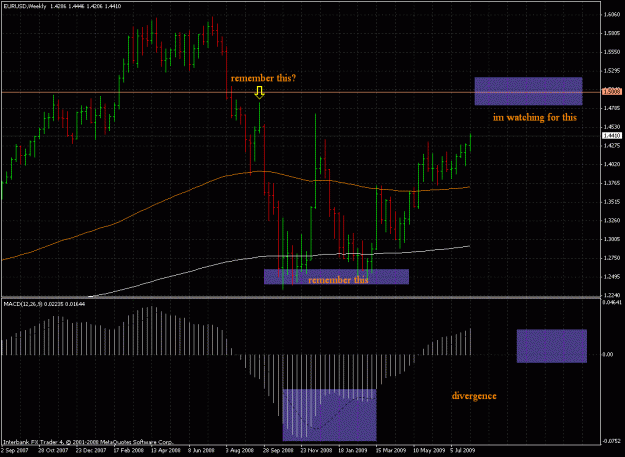Click the 10 May 2009 date label
625x457 pixels.
(x=427, y=451)
